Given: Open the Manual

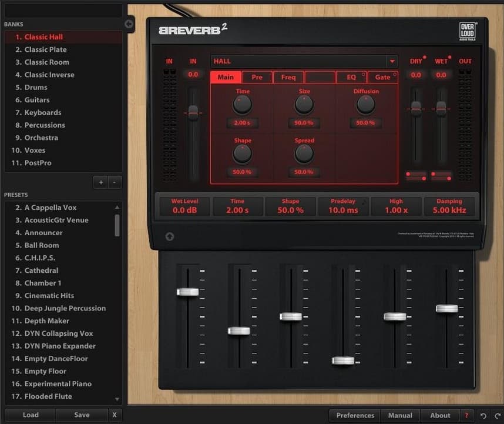Looking at the screenshot, I should 400,415.
